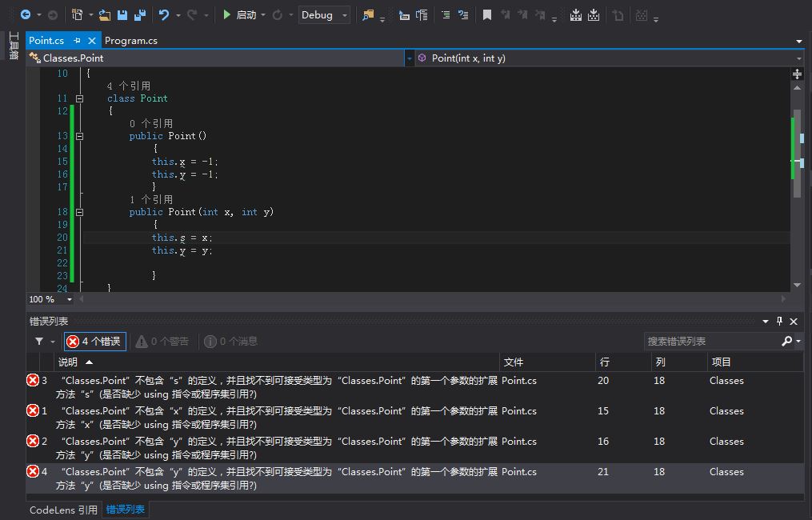Click the Find in Files toolbar icon

pos(368,15)
